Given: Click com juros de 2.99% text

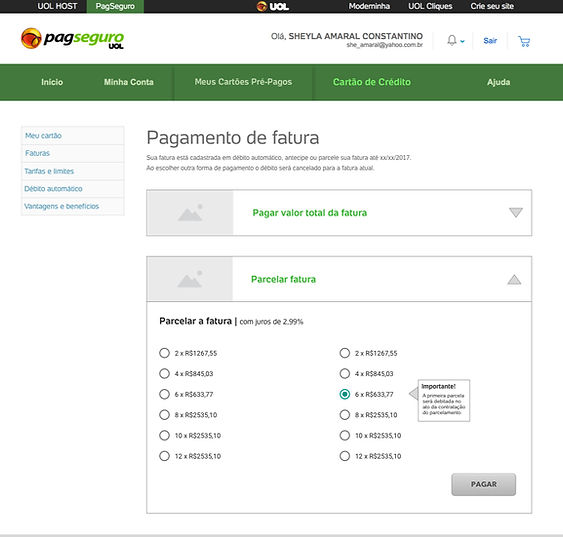Looking at the screenshot, I should click(x=271, y=322).
